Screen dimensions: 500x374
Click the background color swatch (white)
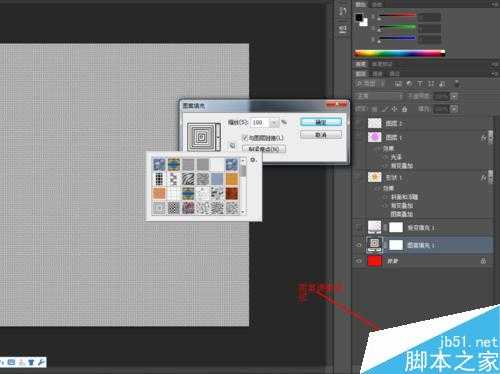pos(364,23)
